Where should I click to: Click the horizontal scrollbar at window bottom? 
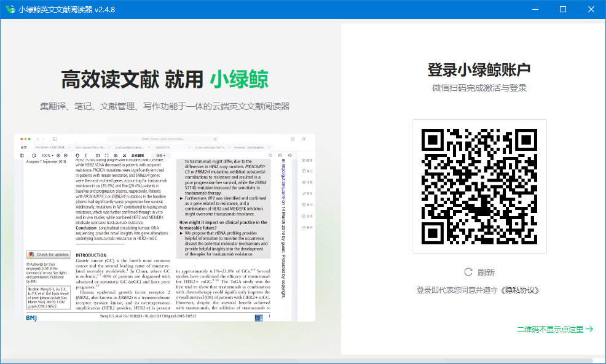(295, 361)
